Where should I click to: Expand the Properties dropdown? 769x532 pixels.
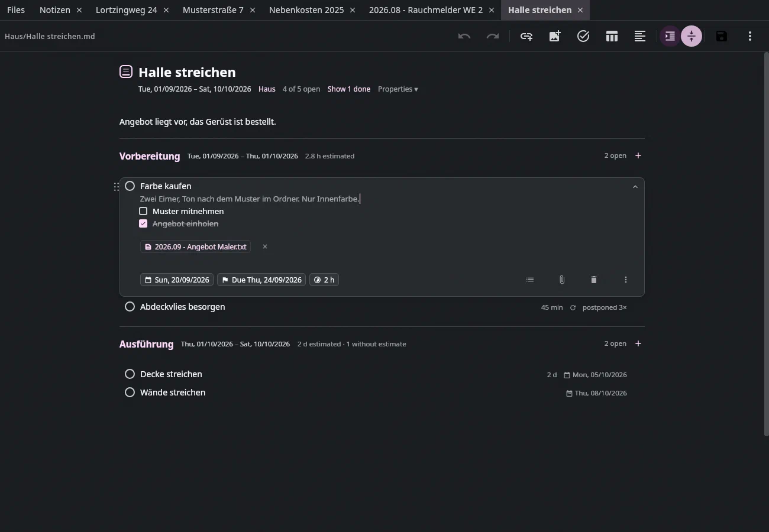(398, 89)
